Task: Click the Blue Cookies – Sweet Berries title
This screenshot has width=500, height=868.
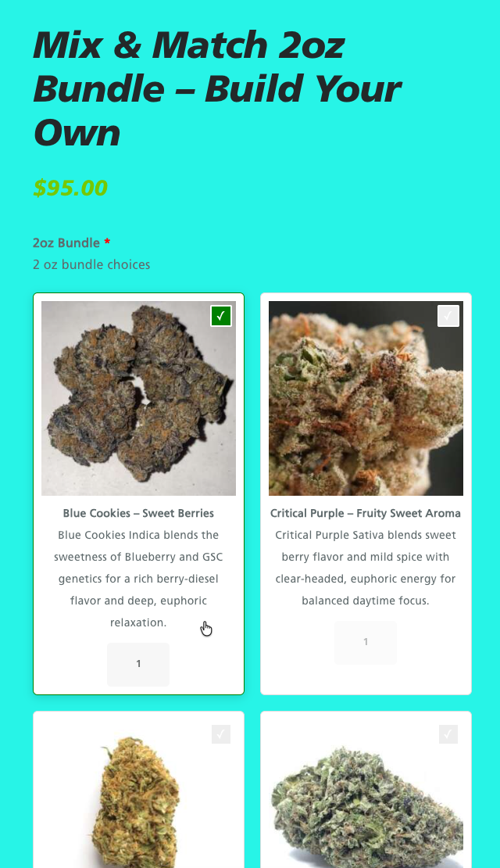Action: [138, 513]
